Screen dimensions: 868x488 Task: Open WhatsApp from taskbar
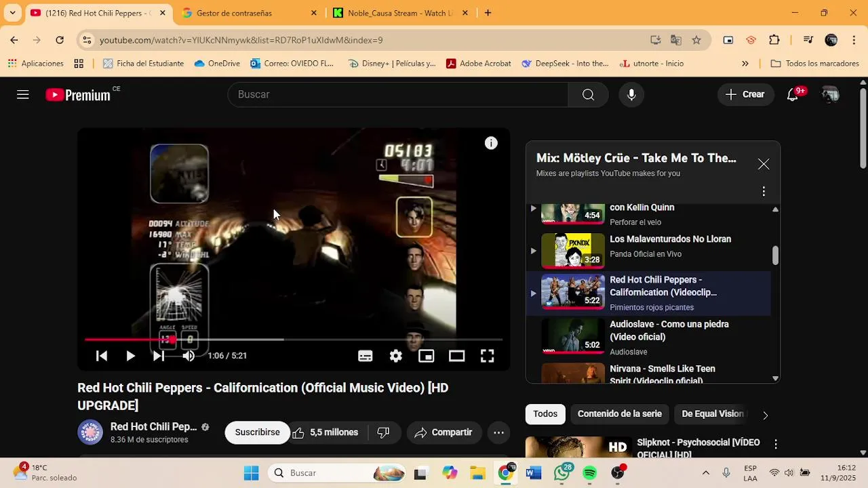(561, 473)
